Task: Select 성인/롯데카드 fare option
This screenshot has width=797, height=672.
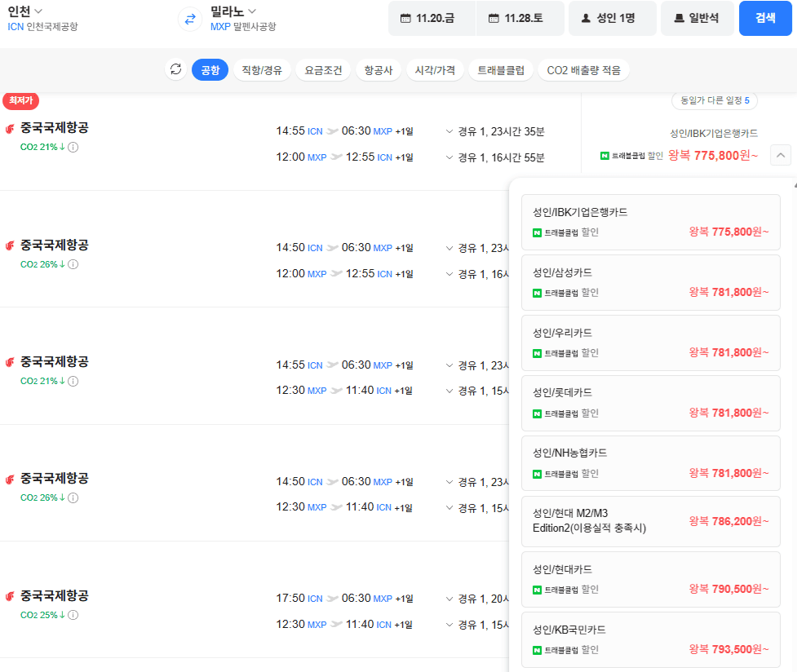Action: [651, 403]
